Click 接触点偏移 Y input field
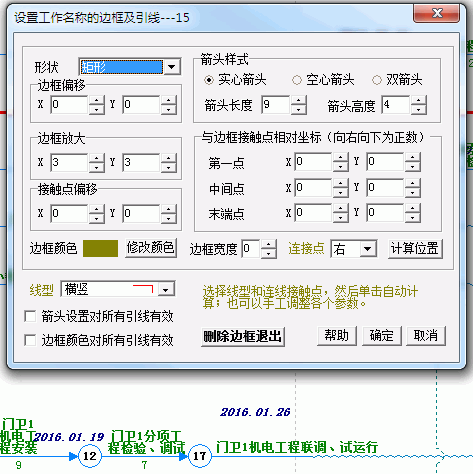Image resolution: width=473 pixels, height=474 pixels. pyautogui.click(x=141, y=213)
